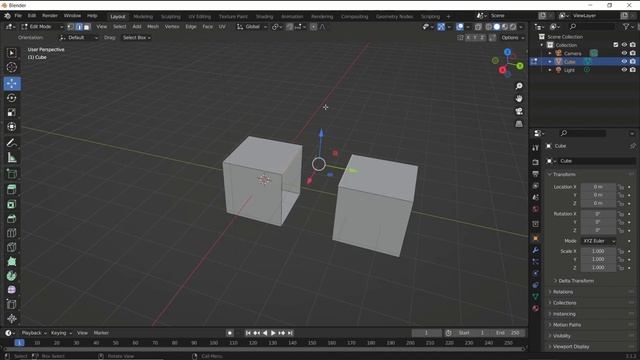Activate the Move tool
This screenshot has width=640, height=360.
[x=11, y=83]
